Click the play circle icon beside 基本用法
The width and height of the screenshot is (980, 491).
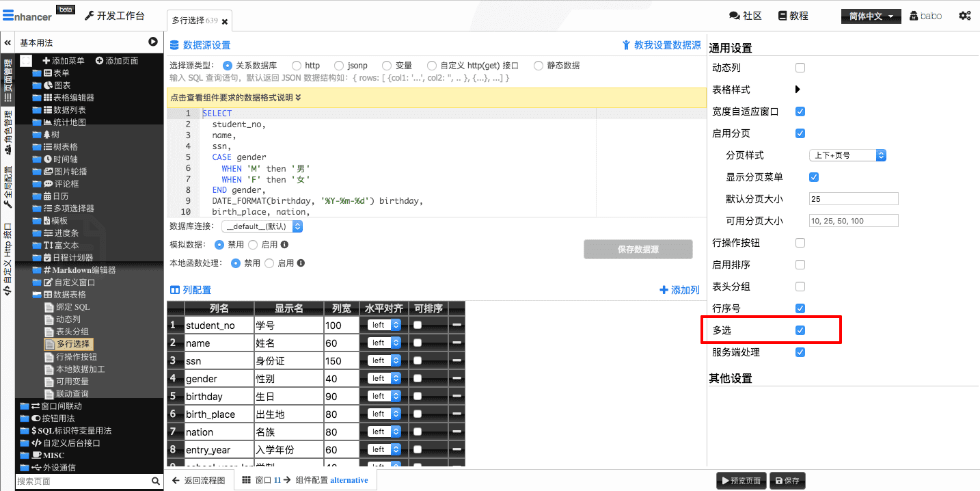153,42
